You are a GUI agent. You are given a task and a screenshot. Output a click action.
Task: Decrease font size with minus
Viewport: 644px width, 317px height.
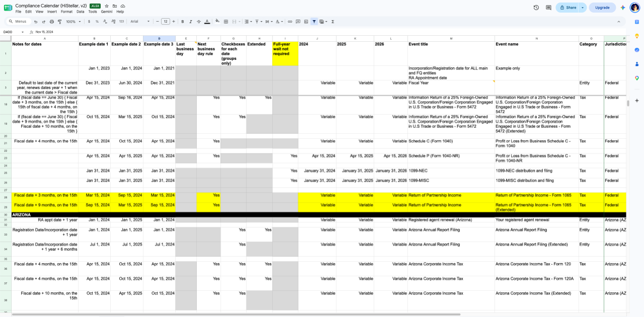pos(158,22)
